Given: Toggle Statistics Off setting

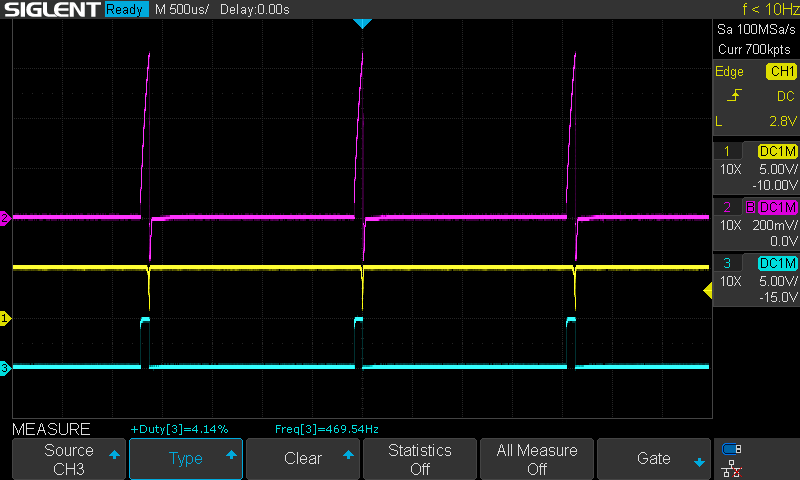Looking at the screenshot, I should [x=420, y=459].
